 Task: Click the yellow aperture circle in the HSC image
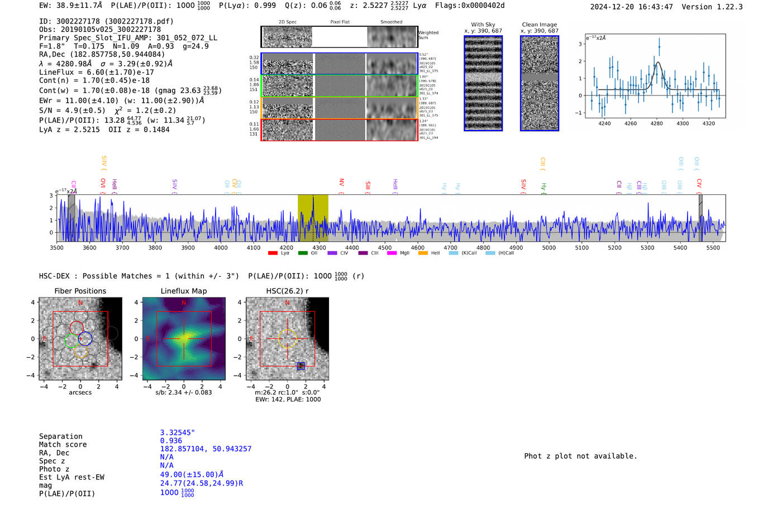[x=287, y=339]
